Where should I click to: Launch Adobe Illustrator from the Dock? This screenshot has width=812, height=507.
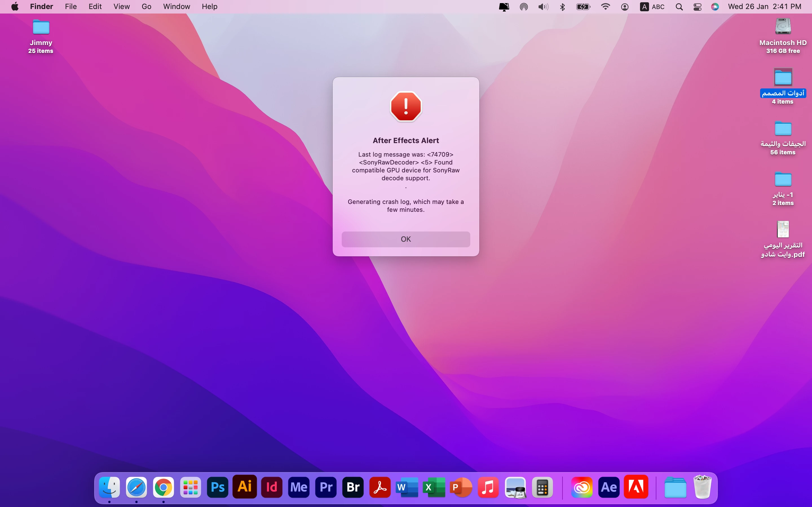245,486
